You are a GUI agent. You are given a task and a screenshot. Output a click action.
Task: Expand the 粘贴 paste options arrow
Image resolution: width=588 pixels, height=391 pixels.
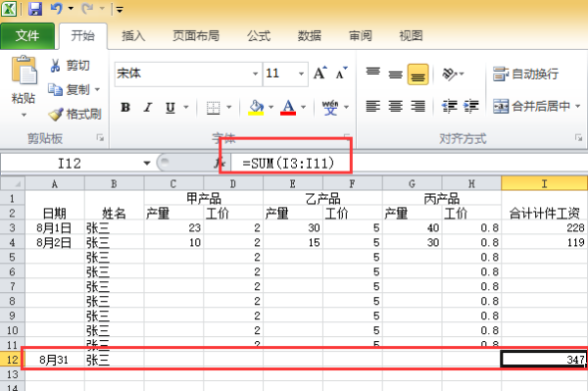tap(24, 115)
